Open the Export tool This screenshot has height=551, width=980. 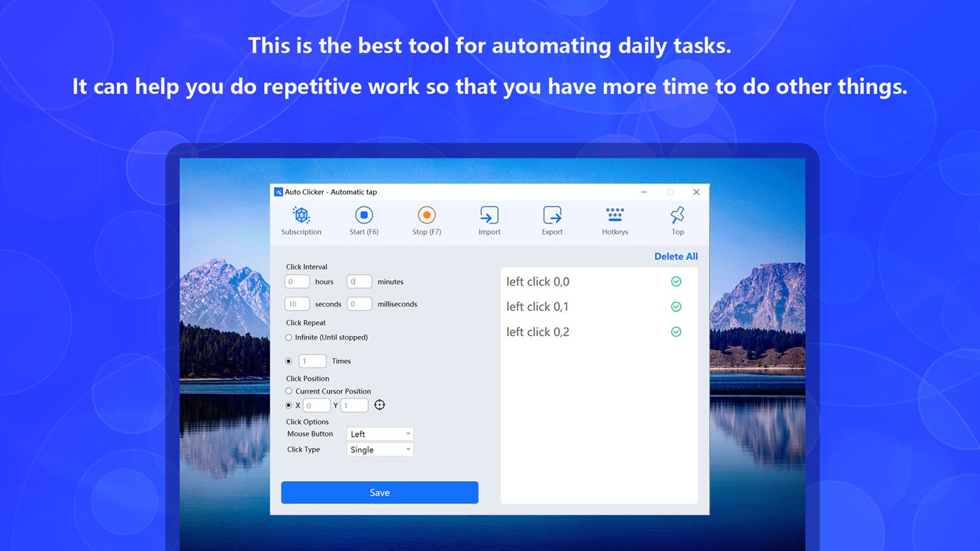pyautogui.click(x=552, y=221)
